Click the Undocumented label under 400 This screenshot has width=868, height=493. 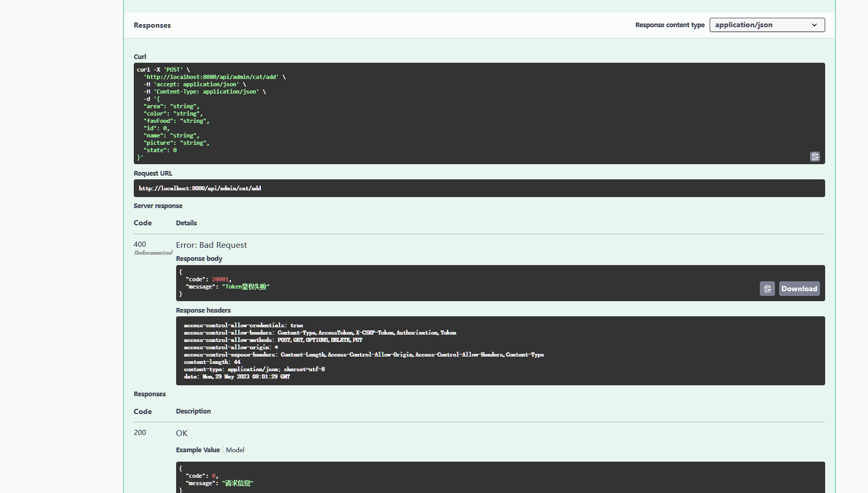pos(153,253)
